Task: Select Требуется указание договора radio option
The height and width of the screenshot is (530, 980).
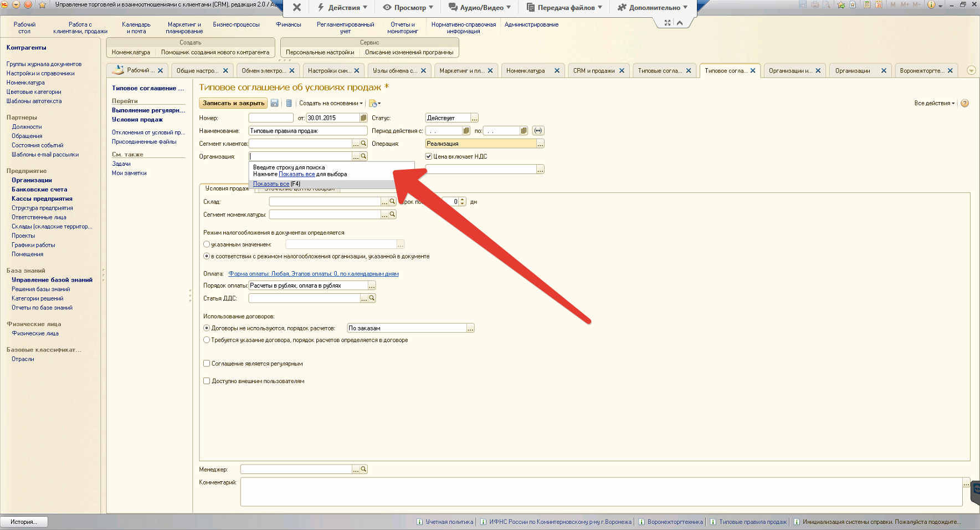Action: pos(207,340)
